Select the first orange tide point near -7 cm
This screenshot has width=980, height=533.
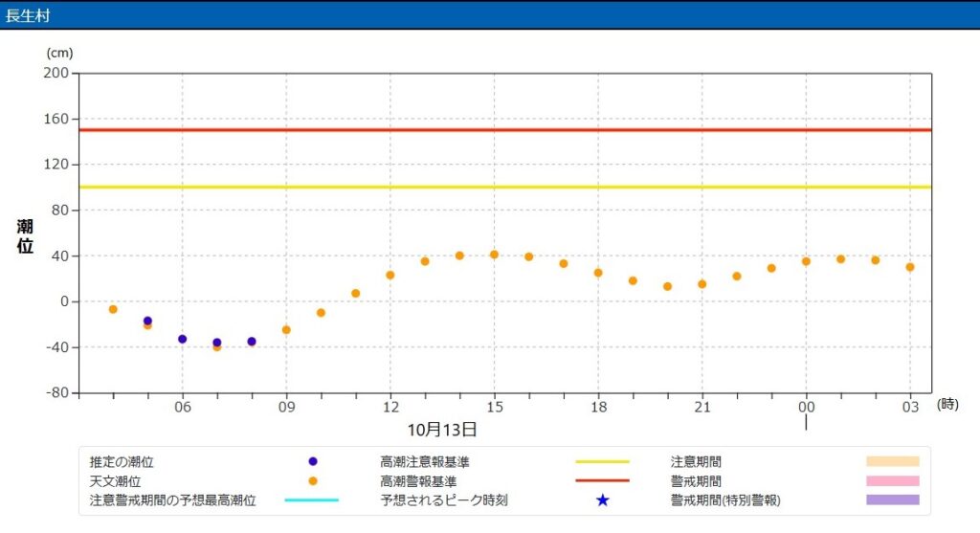pos(113,309)
